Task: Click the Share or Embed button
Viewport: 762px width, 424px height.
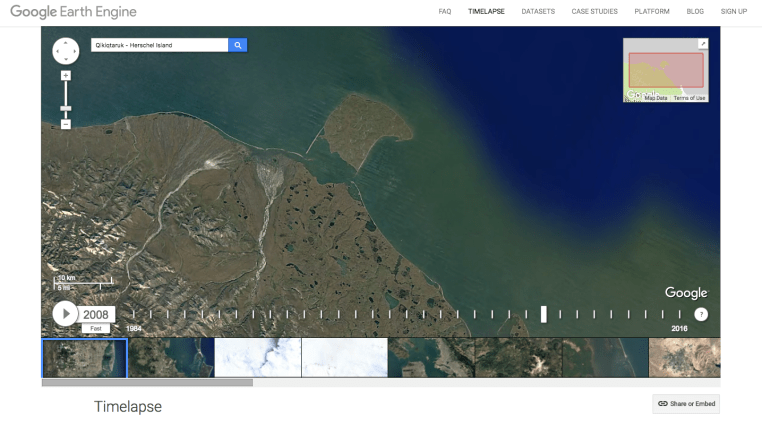Action: (686, 403)
